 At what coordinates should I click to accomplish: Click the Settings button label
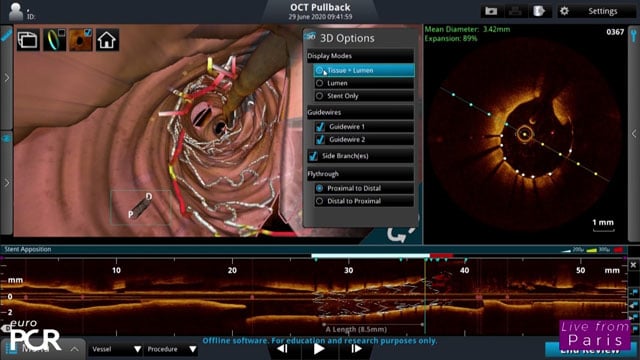pyautogui.click(x=602, y=11)
